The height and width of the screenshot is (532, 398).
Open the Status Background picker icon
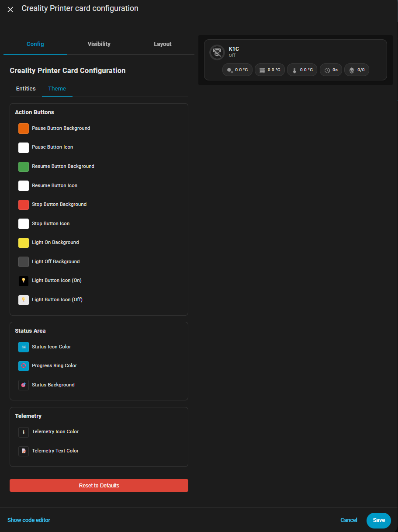coord(24,385)
